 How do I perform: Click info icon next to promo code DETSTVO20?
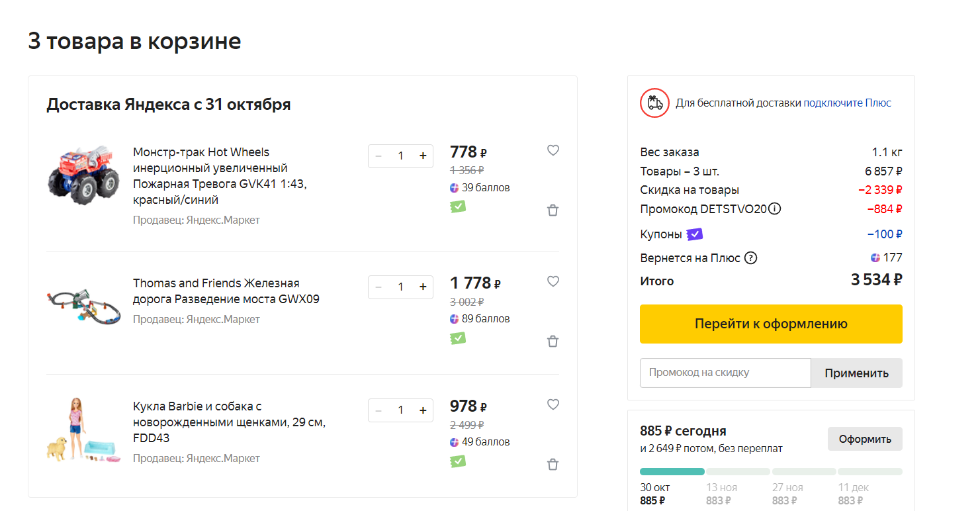pos(775,209)
